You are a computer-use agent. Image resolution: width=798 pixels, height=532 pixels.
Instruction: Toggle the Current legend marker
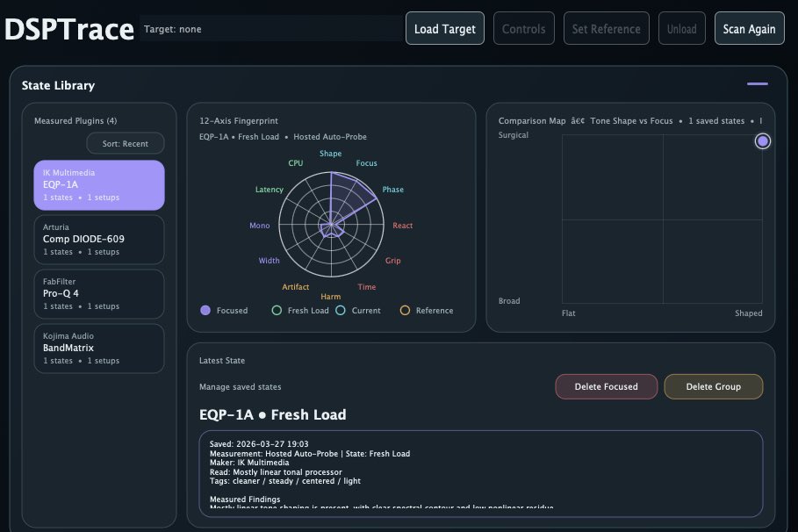[x=341, y=311]
